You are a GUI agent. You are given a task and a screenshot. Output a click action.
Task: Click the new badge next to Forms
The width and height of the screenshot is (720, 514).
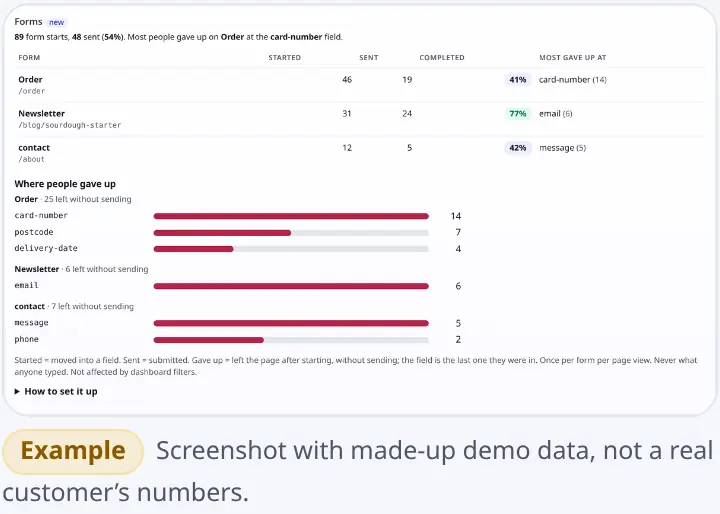[x=56, y=22]
